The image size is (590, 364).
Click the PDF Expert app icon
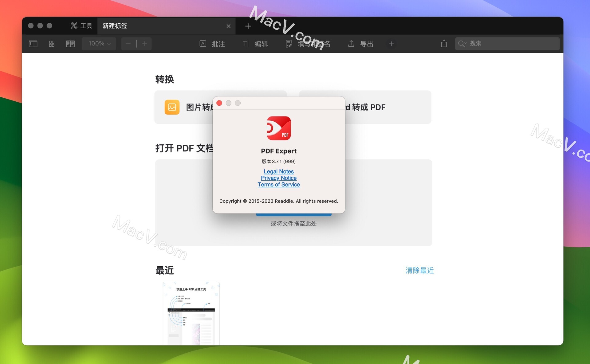pos(279,128)
